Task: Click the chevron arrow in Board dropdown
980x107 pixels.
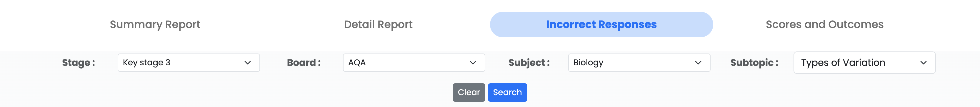Action: pyautogui.click(x=473, y=63)
